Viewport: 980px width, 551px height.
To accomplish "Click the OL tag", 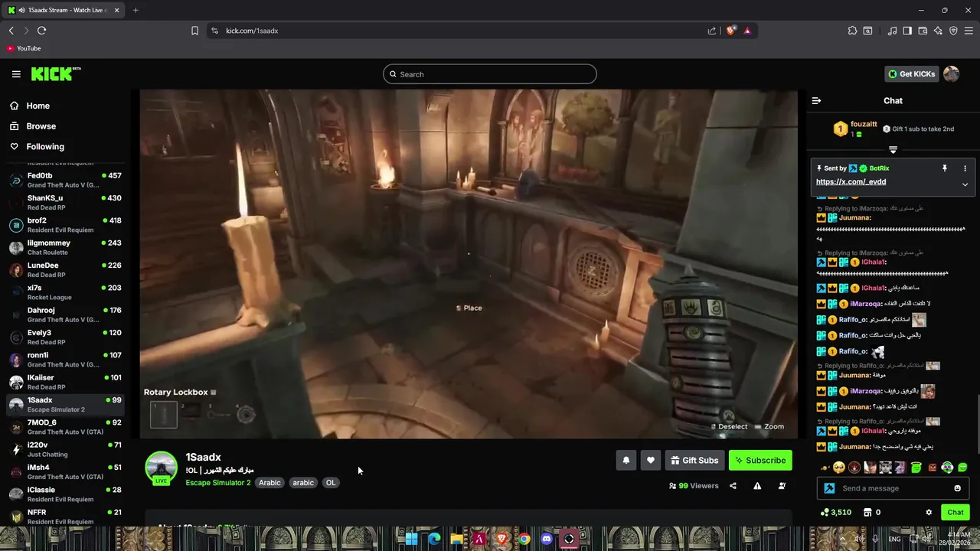I will pos(331,483).
